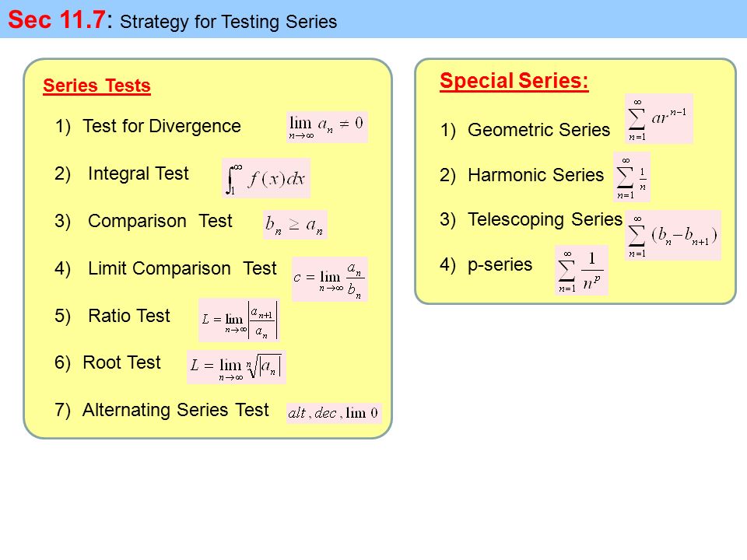The height and width of the screenshot is (560, 747).
Task: Click the Geometric Series sum formula
Action: 659,119
